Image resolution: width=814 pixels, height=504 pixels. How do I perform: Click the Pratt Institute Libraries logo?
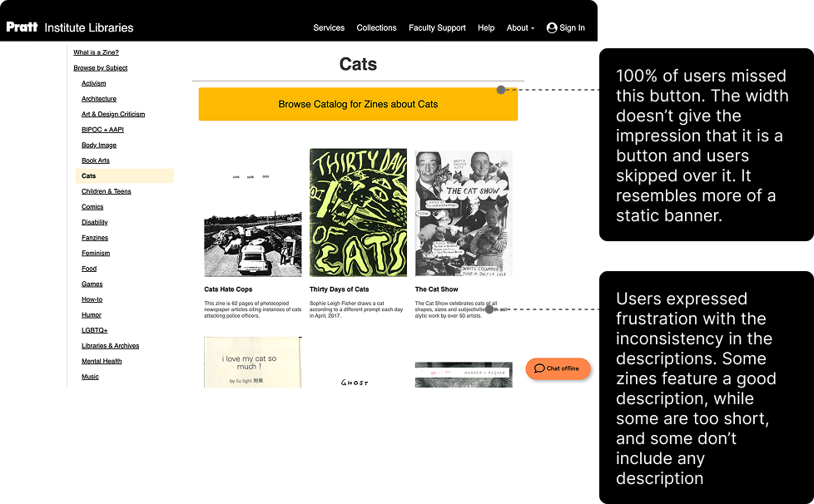tap(70, 27)
